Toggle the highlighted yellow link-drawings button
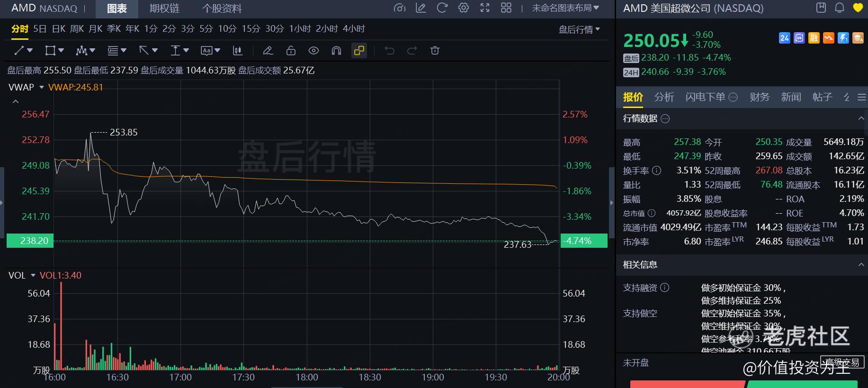 coord(359,51)
